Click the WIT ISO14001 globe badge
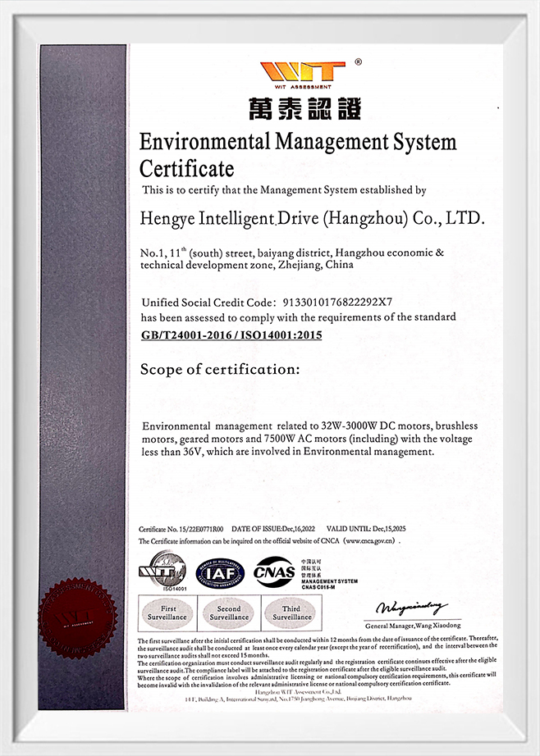Viewport: 540px width, 756px height. tap(164, 571)
